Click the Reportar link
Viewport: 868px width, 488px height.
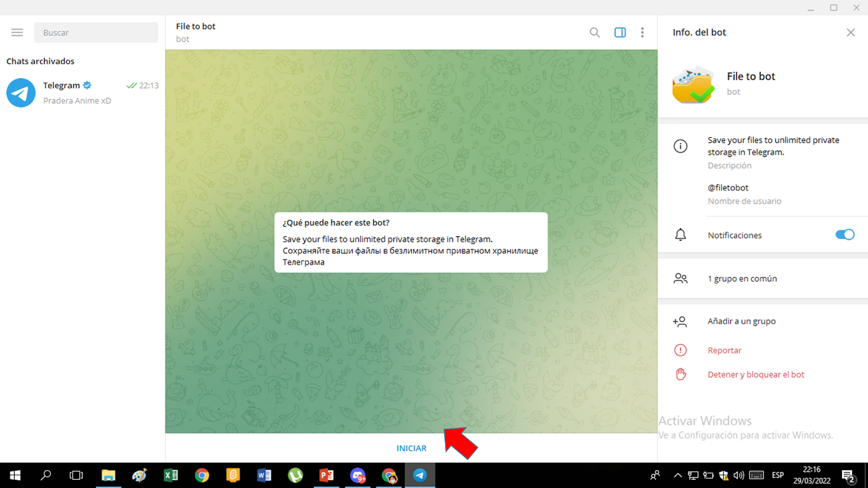pos(724,350)
